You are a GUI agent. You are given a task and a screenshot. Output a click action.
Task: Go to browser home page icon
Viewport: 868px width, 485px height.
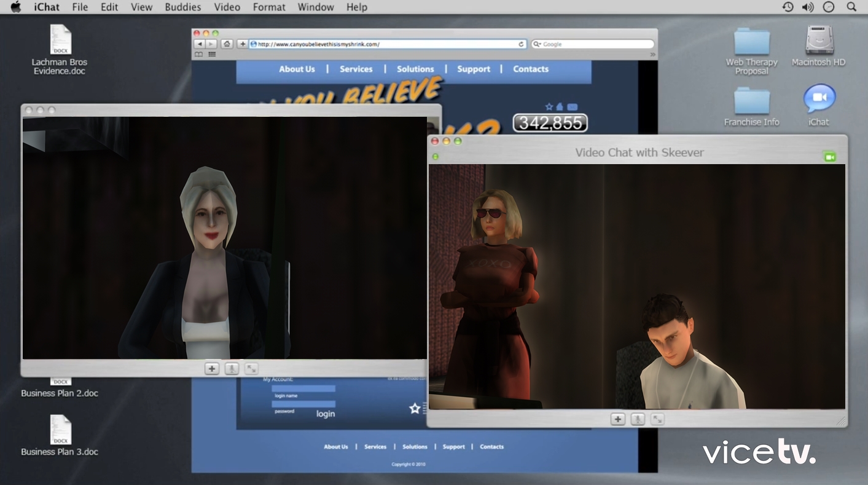(x=227, y=44)
